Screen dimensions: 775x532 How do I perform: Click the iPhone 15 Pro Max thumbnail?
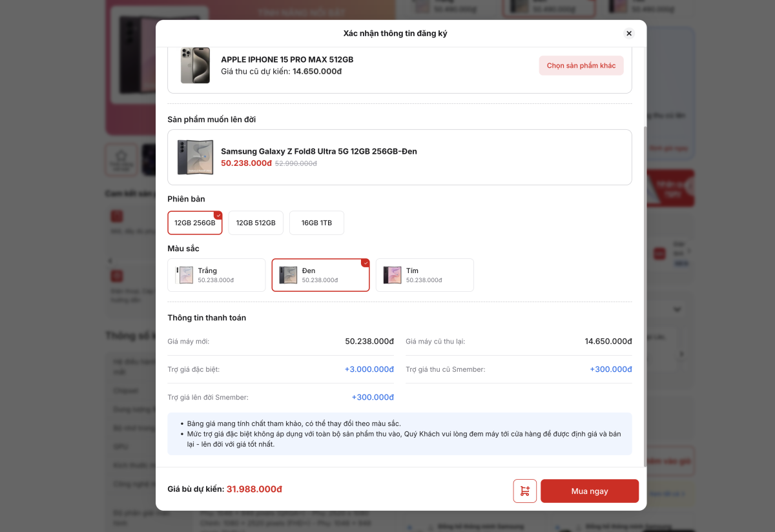[195, 65]
